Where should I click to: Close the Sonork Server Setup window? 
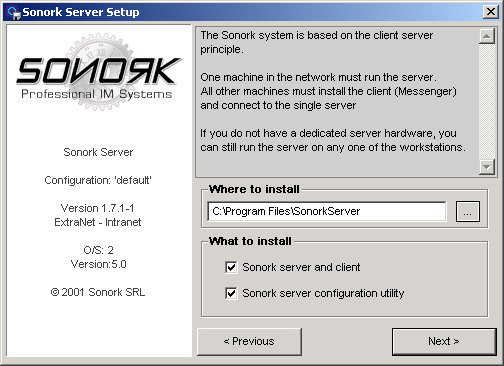pyautogui.click(x=491, y=12)
